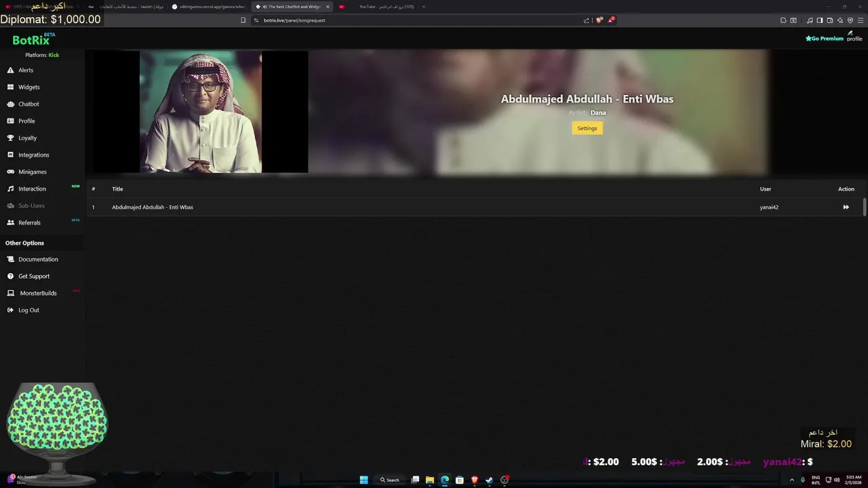Select the Referrals menu label
The width and height of the screenshot is (868, 488).
[29, 223]
